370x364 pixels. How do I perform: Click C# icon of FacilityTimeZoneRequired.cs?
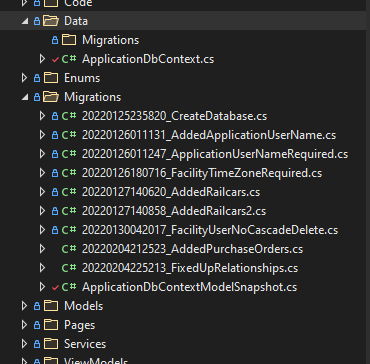click(x=69, y=173)
